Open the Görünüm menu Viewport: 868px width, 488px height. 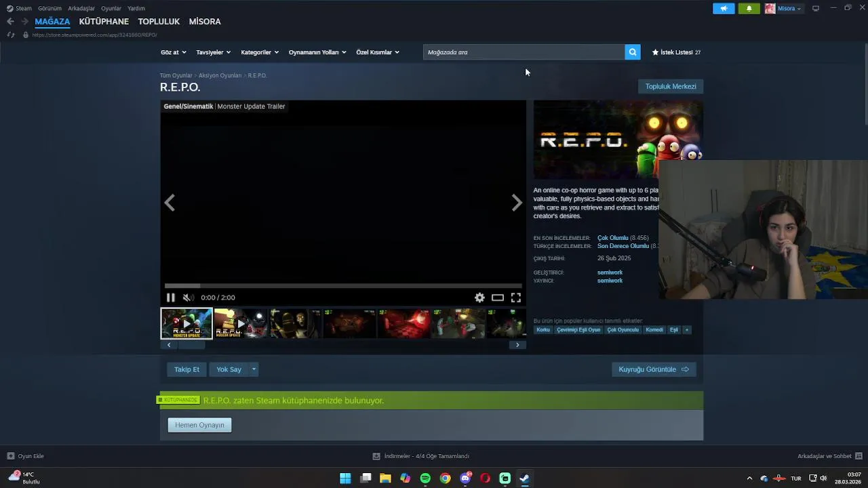click(50, 8)
